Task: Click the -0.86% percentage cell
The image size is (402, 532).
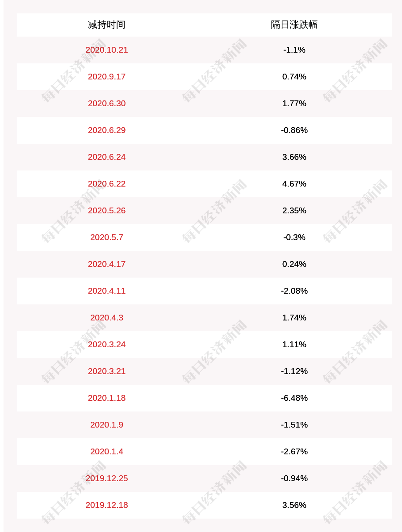Action: pos(294,130)
